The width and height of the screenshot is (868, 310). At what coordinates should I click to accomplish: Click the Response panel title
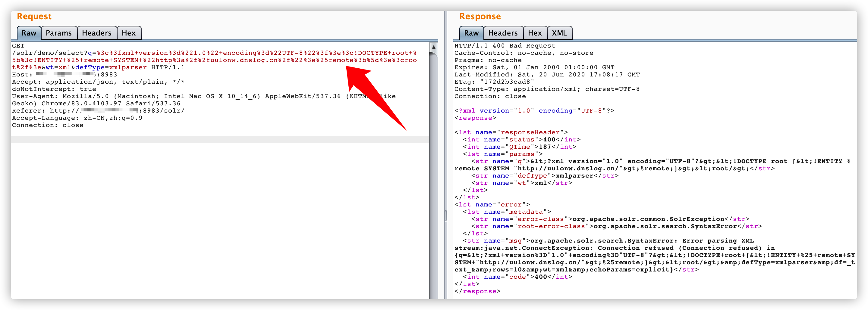[x=480, y=17]
